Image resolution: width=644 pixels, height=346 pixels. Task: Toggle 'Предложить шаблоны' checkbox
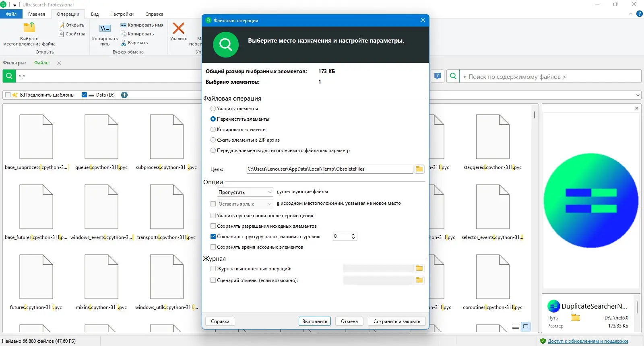pyautogui.click(x=8, y=95)
